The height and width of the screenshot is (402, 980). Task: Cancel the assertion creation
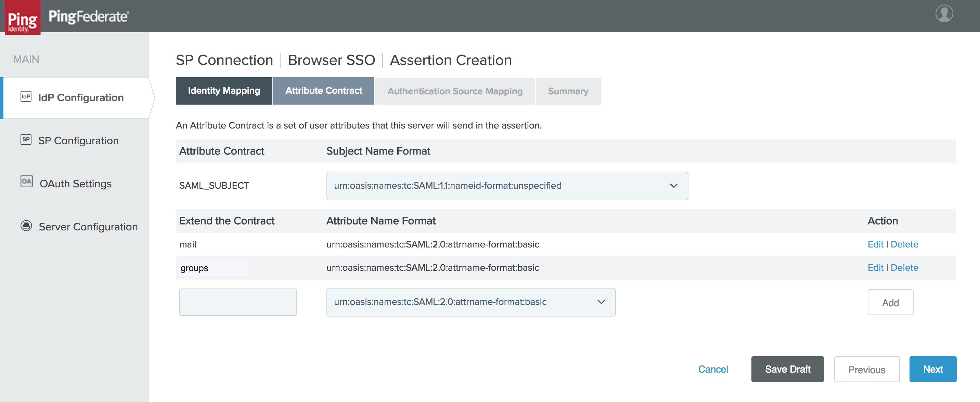(712, 369)
